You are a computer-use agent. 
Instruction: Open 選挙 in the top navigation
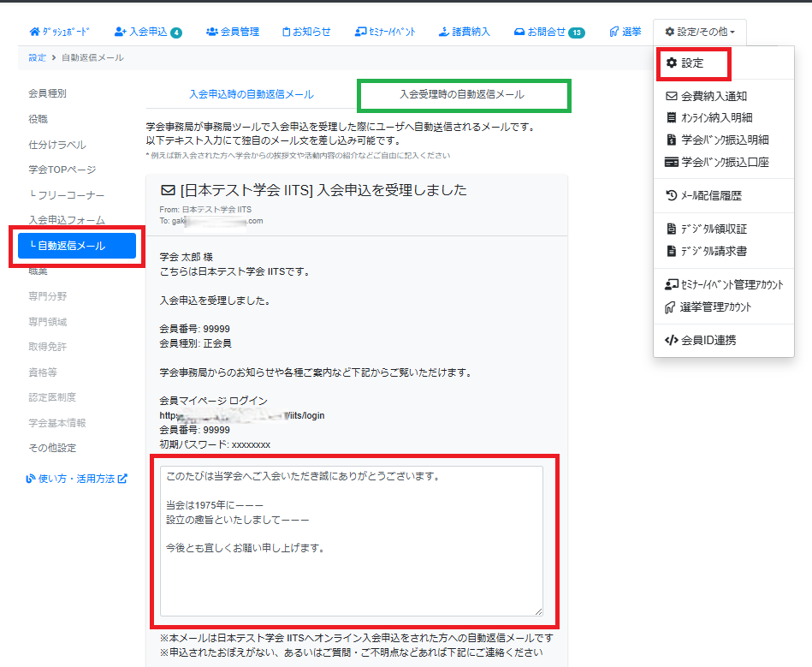click(x=625, y=32)
